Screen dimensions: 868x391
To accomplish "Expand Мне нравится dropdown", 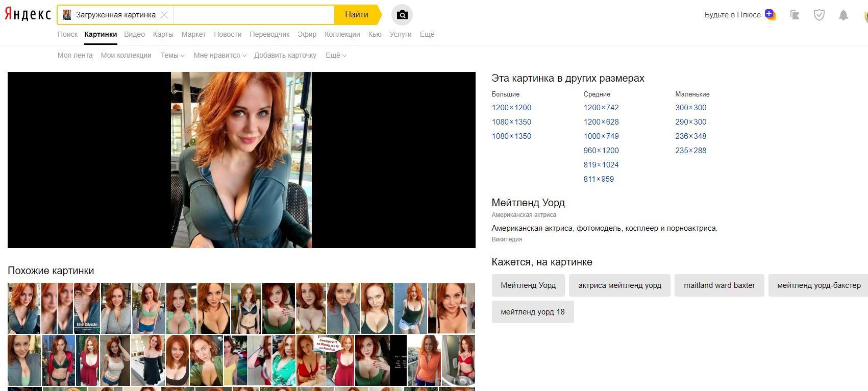I will pyautogui.click(x=220, y=55).
